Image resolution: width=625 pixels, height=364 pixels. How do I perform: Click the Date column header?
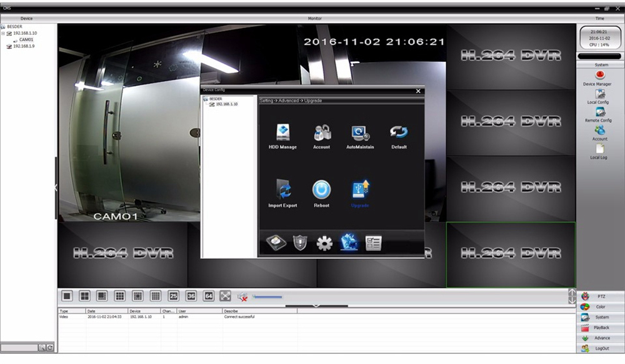pyautogui.click(x=106, y=311)
